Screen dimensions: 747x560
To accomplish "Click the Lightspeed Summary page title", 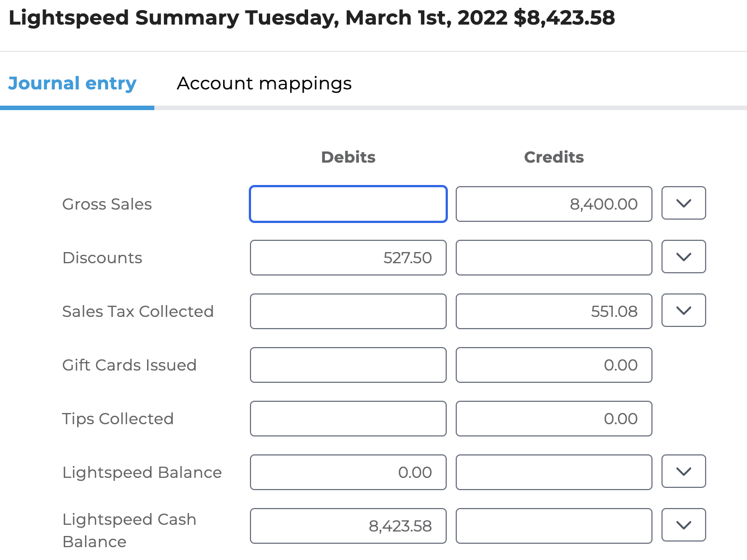I will pyautogui.click(x=312, y=18).
